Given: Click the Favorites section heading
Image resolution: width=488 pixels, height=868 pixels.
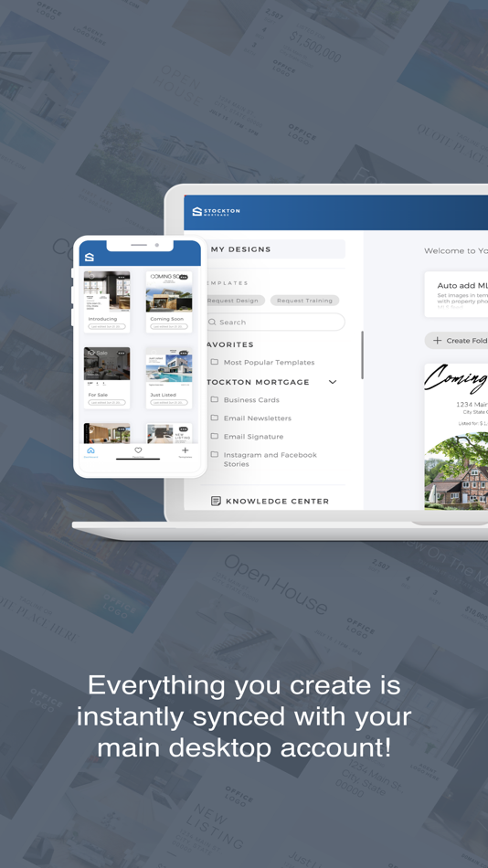Looking at the screenshot, I should 229,344.
